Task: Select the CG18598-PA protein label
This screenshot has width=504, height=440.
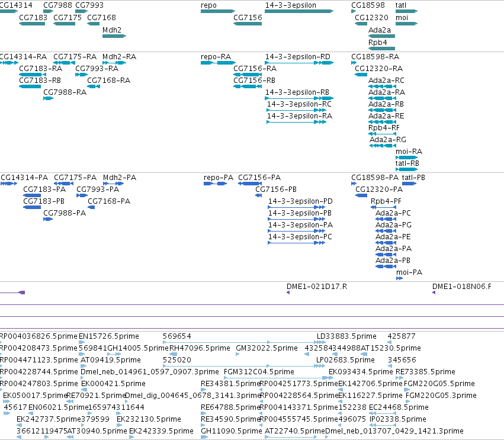Action: (375, 178)
